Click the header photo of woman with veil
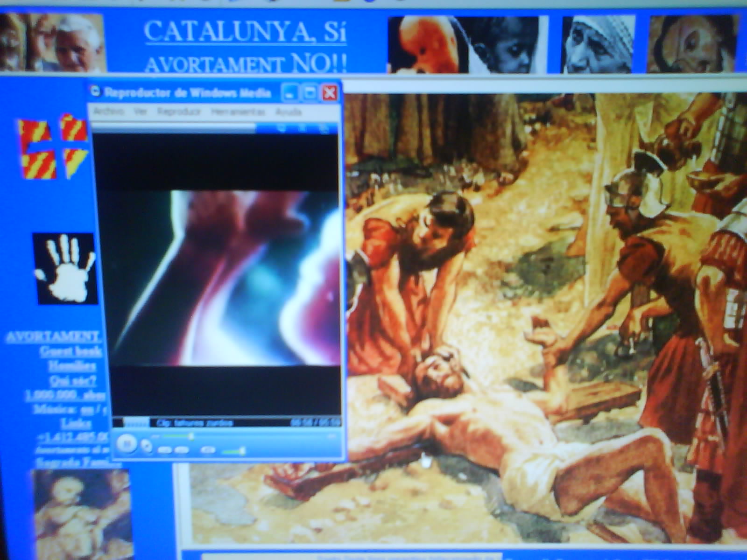 pos(599,44)
